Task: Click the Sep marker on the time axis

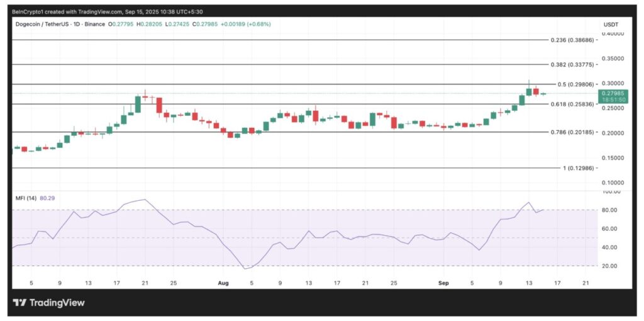Action: pos(442,283)
